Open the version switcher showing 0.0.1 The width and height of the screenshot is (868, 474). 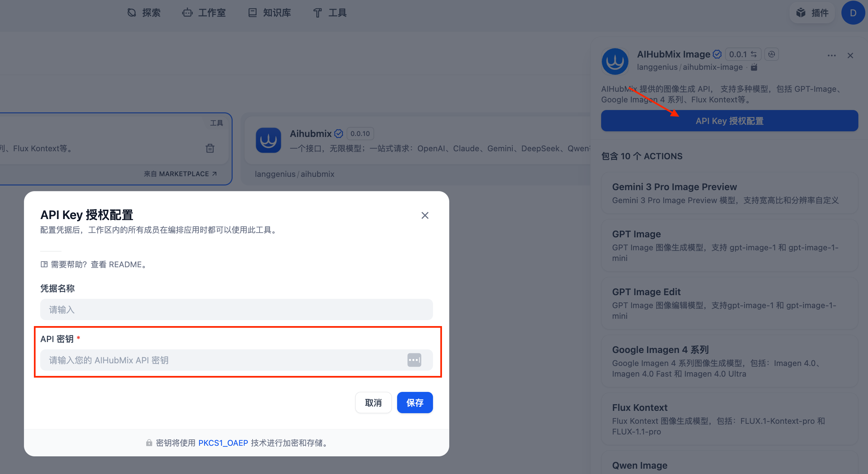click(743, 54)
